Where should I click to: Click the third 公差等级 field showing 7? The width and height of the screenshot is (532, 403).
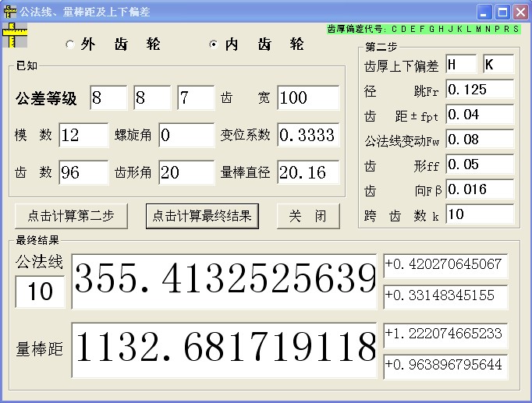click(x=196, y=98)
